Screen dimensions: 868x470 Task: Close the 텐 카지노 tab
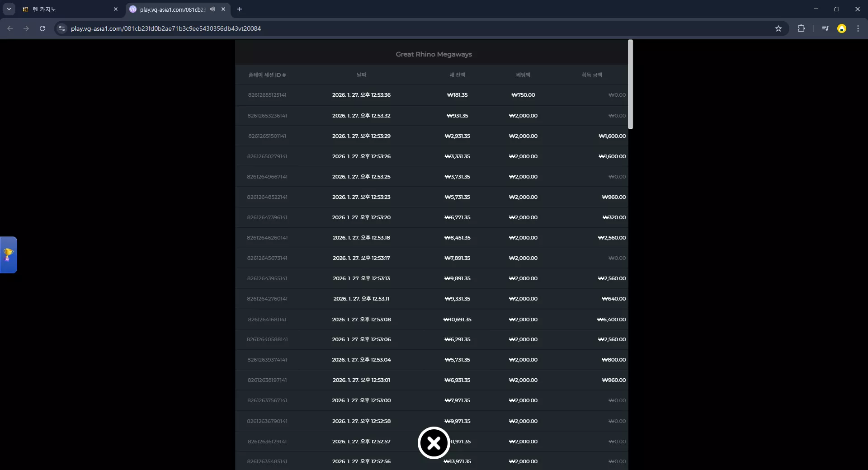click(x=116, y=9)
